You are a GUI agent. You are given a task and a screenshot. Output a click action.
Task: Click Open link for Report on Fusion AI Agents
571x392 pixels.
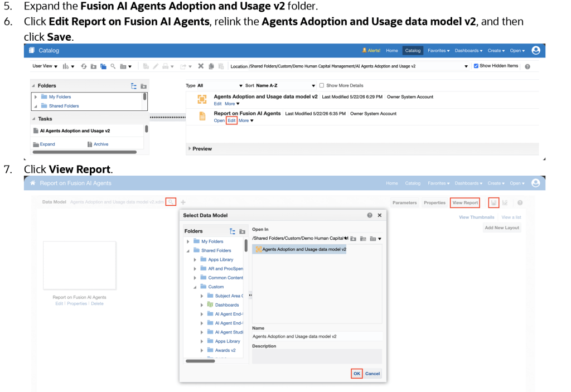[219, 120]
